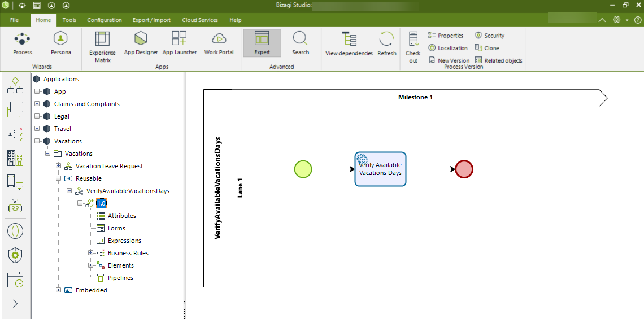The image size is (644, 319).
Task: Open the Cloud Services tab
Action: (200, 20)
